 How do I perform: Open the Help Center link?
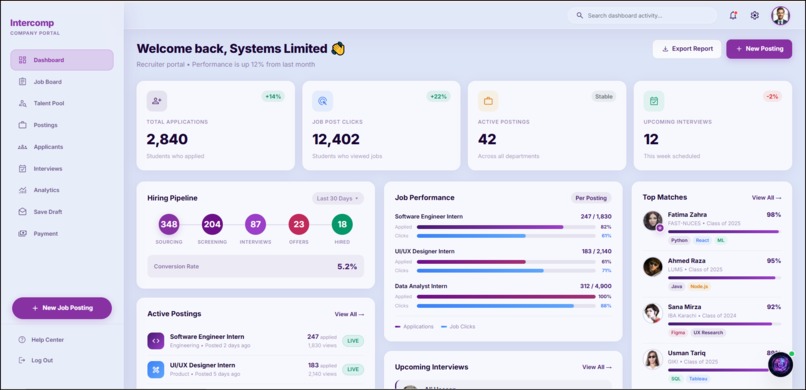pos(41,340)
